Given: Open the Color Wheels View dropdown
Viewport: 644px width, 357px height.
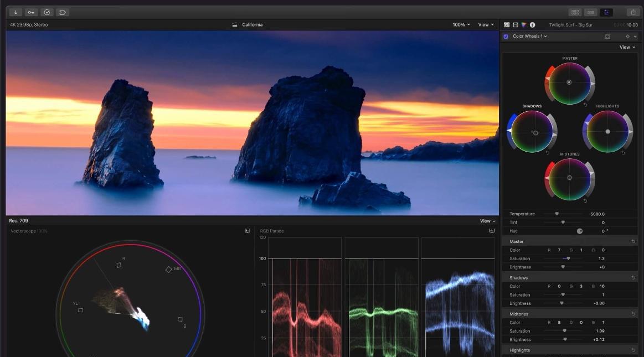Looking at the screenshot, I should coord(627,47).
